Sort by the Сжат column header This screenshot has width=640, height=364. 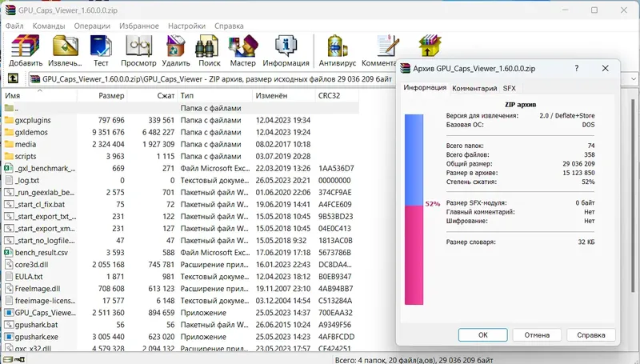coord(152,95)
